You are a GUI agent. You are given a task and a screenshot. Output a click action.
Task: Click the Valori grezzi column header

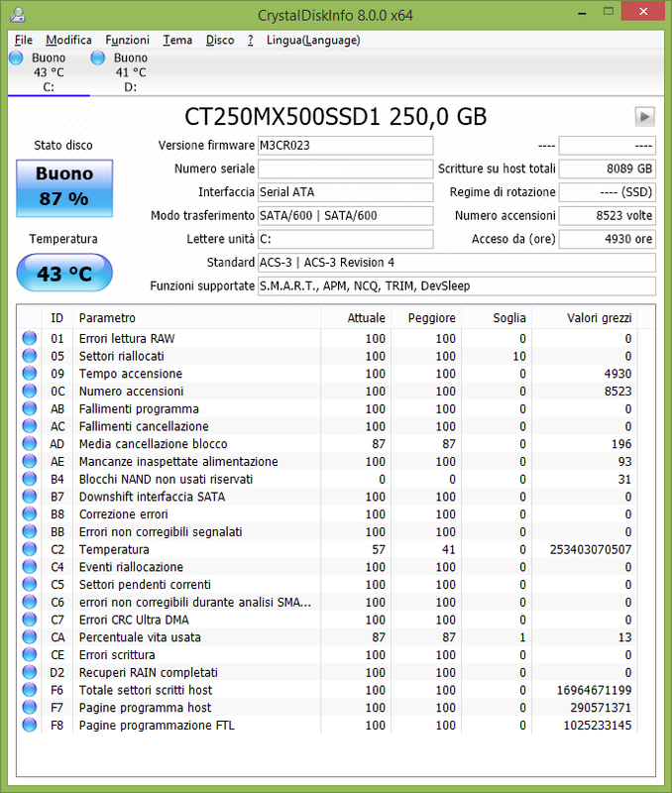pos(585,317)
